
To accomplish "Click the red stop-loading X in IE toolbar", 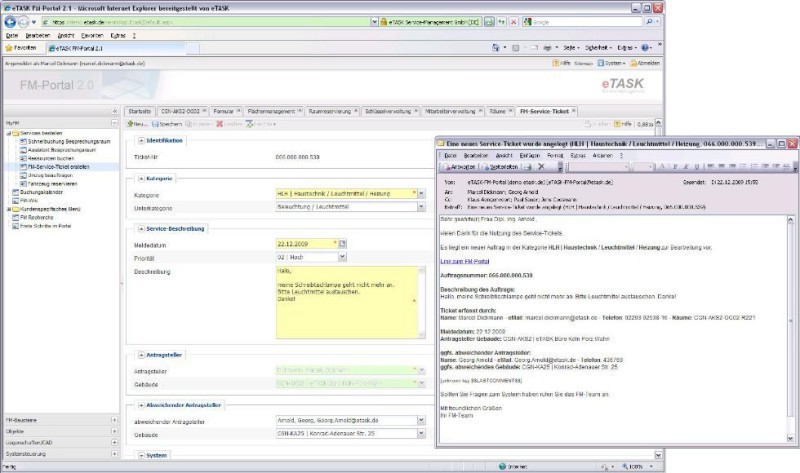I will coord(513,22).
